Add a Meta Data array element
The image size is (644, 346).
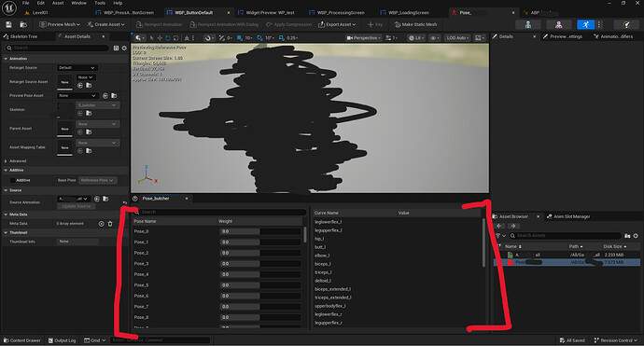[x=101, y=224]
